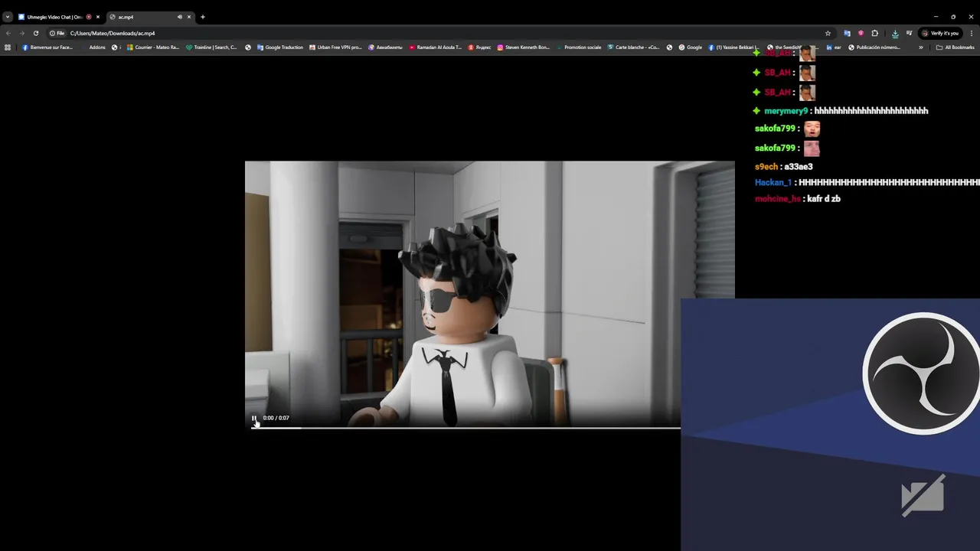Screen dimensions: 980x551
Task: Click the mohcine_hs chat username
Action: click(778, 199)
